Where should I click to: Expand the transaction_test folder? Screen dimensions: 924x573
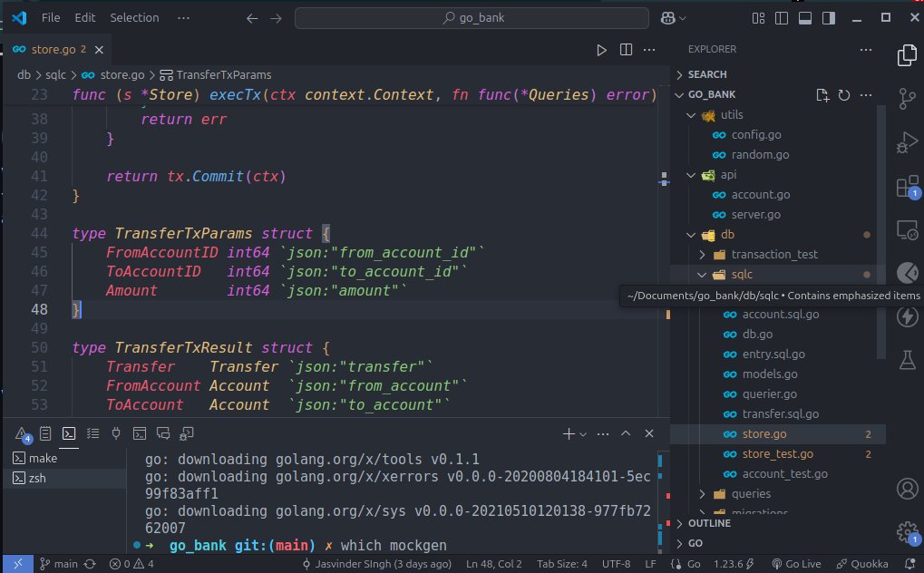pyautogui.click(x=702, y=255)
